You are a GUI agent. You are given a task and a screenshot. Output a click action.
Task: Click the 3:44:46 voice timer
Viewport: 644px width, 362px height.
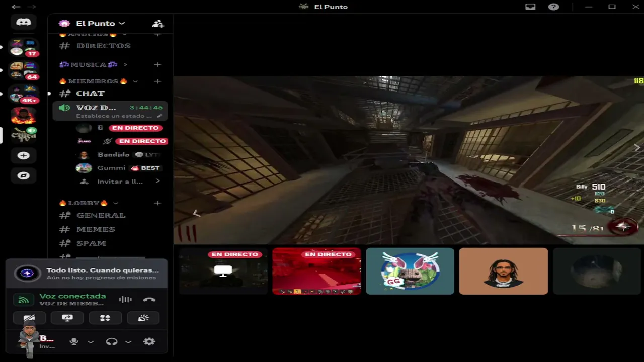pos(146,108)
